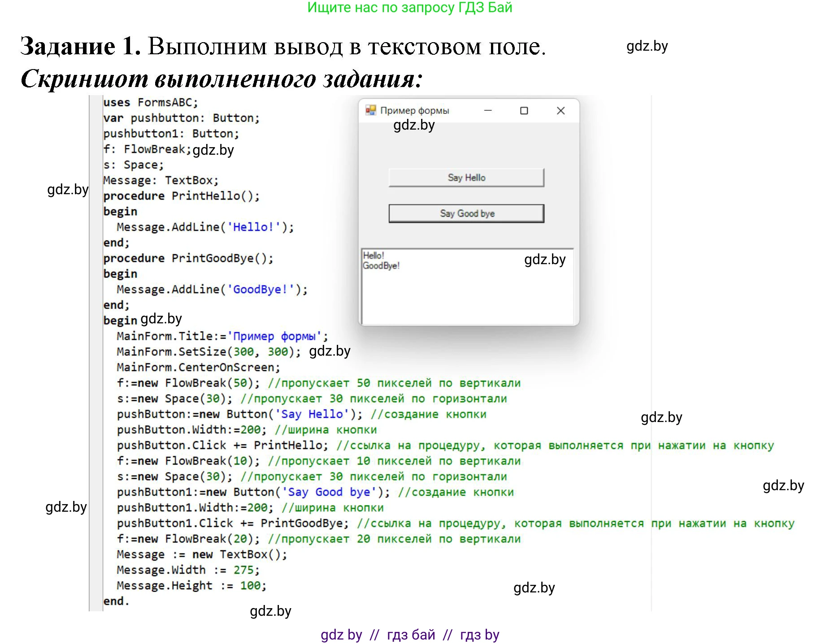Click the 'procedure PrintHello();' code line
821x644 pixels.
point(181,196)
